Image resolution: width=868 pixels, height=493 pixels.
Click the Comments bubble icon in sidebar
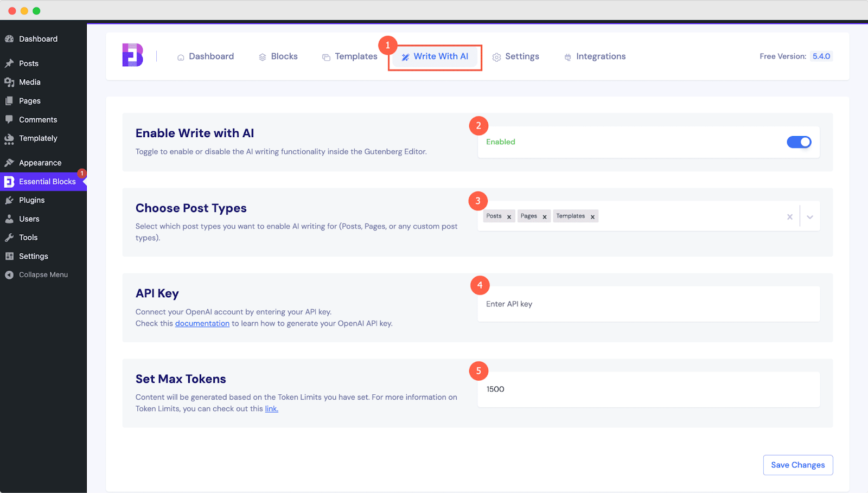(x=9, y=119)
